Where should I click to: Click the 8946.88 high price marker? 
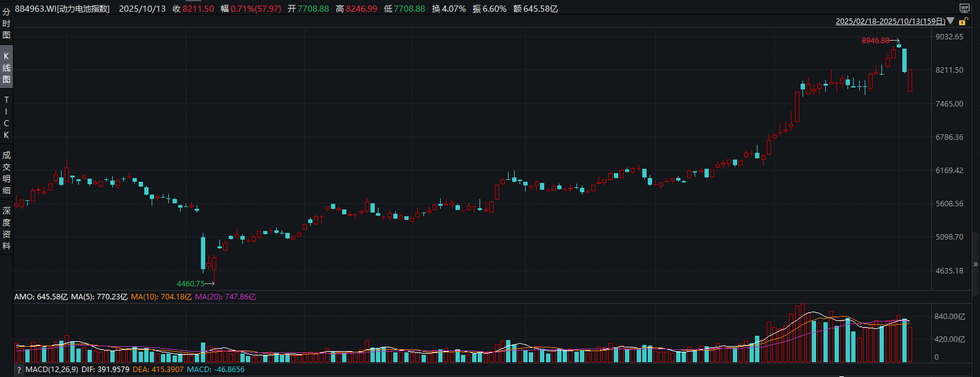875,41
